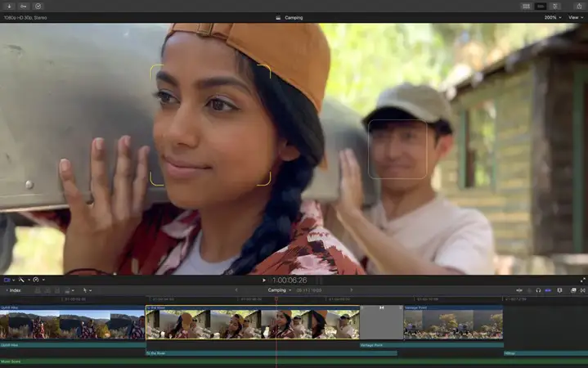Expand the magic wand enhancements menu
This screenshot has height=368, width=588.
coord(29,280)
